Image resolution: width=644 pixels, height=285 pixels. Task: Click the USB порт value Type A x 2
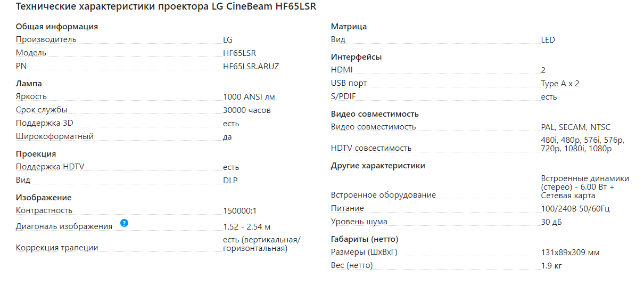click(560, 84)
